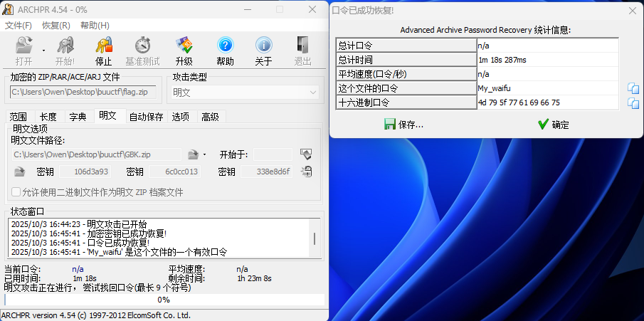The image size is (644, 321).
Task: Open the dropdown arrow beside 打开
Action: [x=43, y=51]
